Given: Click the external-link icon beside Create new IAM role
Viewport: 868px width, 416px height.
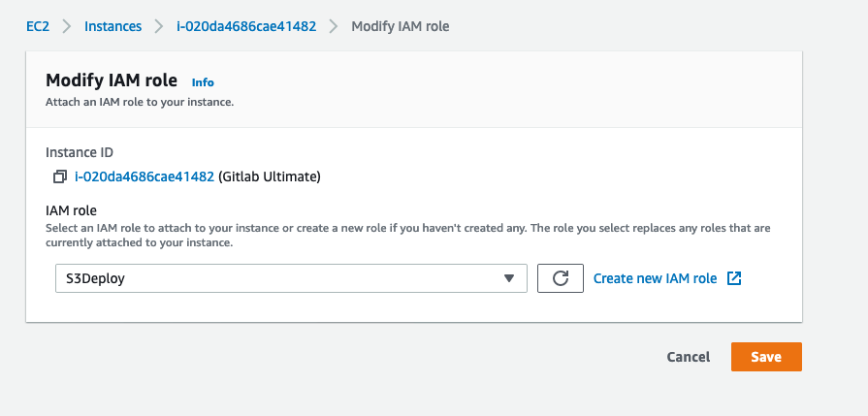Looking at the screenshot, I should [734, 278].
